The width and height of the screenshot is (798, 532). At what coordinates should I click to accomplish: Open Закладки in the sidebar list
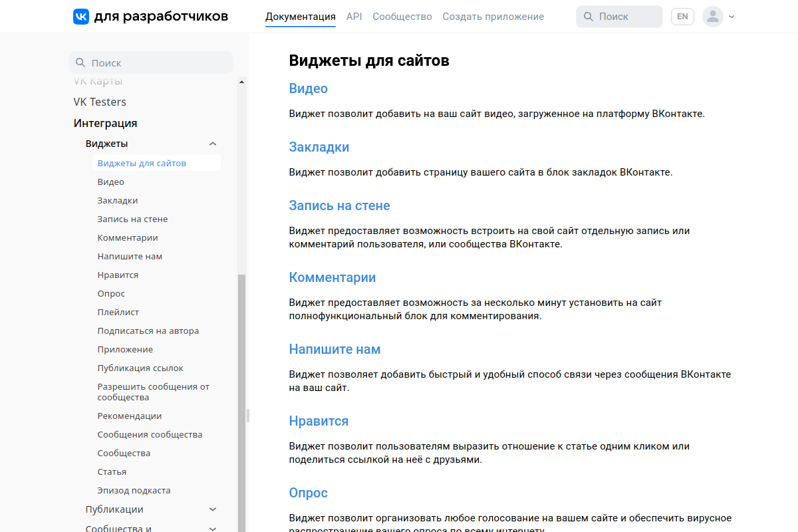point(118,200)
